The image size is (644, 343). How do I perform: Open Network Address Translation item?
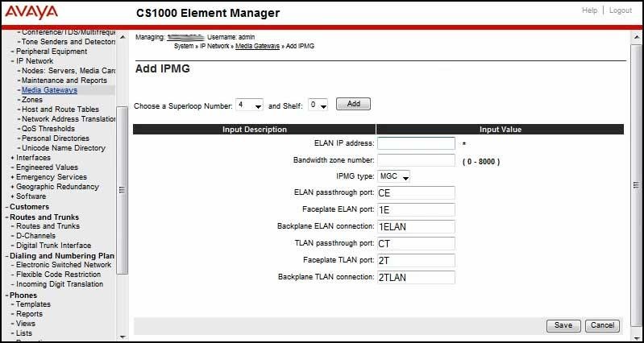[x=69, y=119]
